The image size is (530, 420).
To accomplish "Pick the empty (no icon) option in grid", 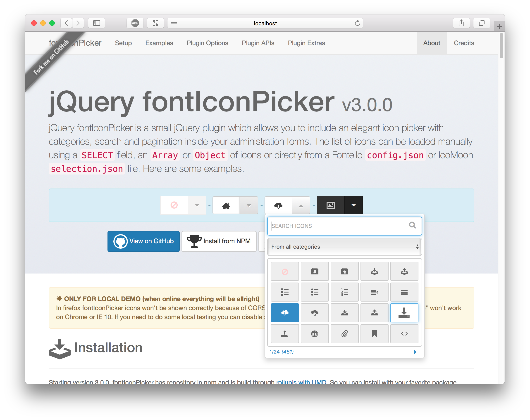I will [285, 271].
